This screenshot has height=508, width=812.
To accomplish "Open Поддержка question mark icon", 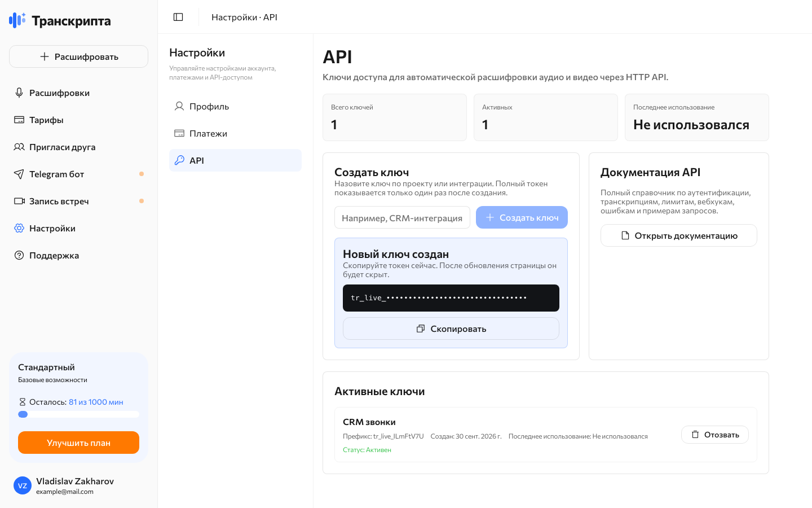I will (x=19, y=255).
